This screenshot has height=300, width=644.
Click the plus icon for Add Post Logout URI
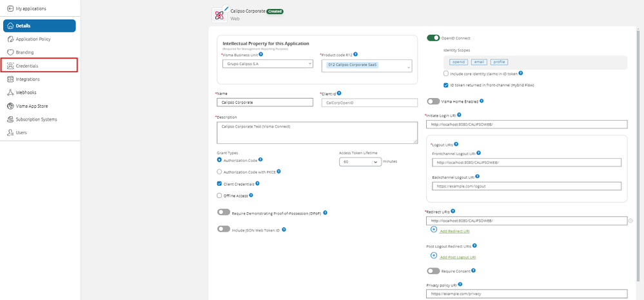[433, 255]
